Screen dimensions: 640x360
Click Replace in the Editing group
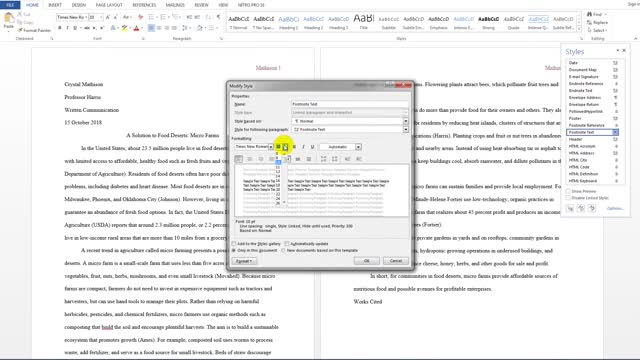coord(598,22)
